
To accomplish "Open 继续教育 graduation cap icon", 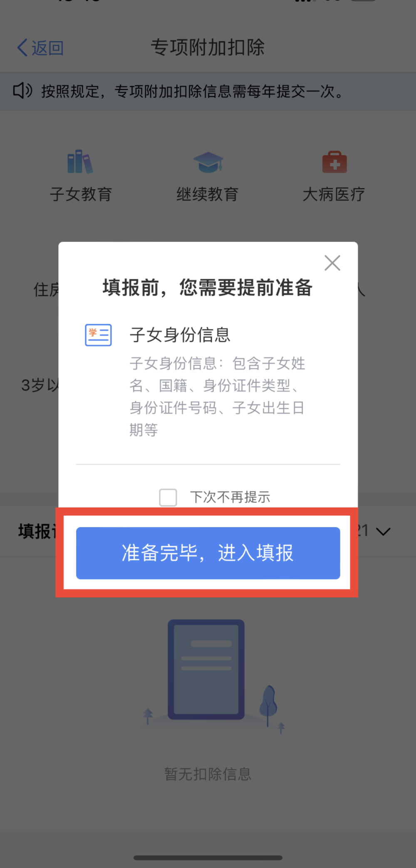I will pyautogui.click(x=208, y=162).
